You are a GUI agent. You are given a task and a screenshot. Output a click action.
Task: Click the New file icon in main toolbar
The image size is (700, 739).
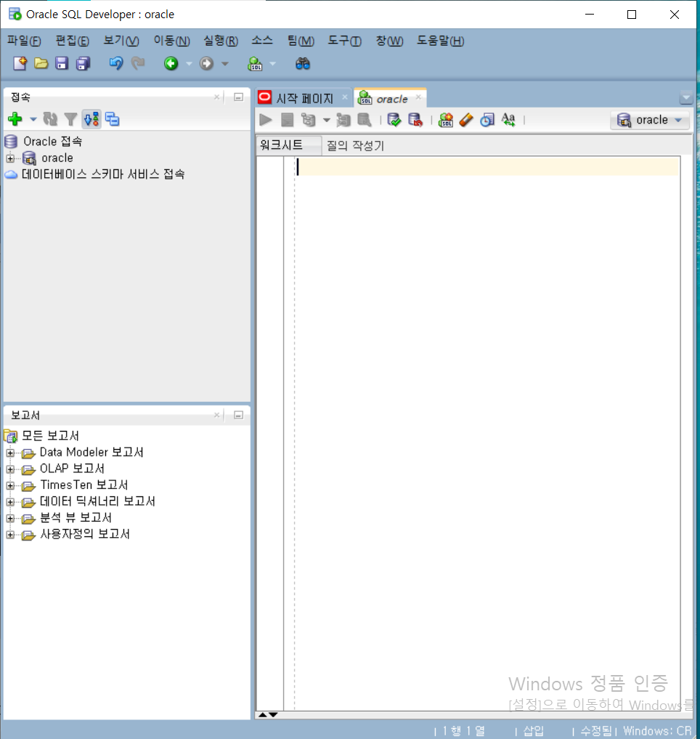[x=20, y=63]
